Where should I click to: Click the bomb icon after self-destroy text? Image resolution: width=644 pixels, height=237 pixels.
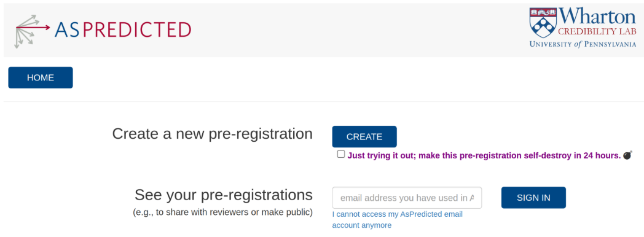[x=627, y=155]
